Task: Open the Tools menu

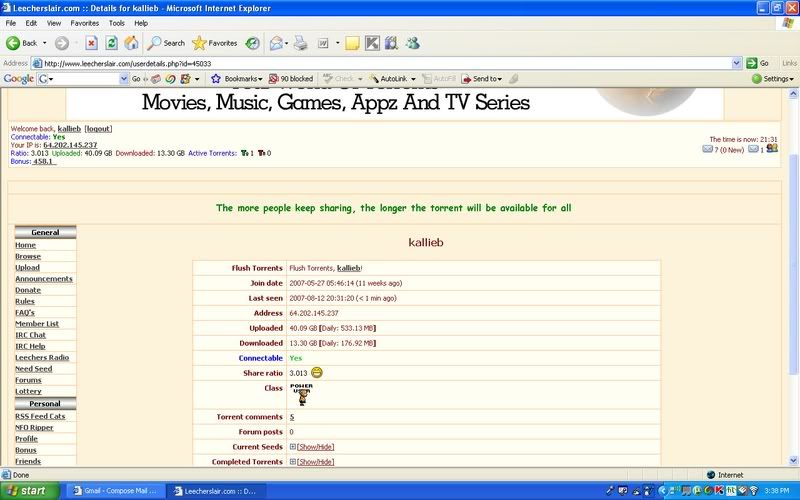Action: tap(116, 23)
